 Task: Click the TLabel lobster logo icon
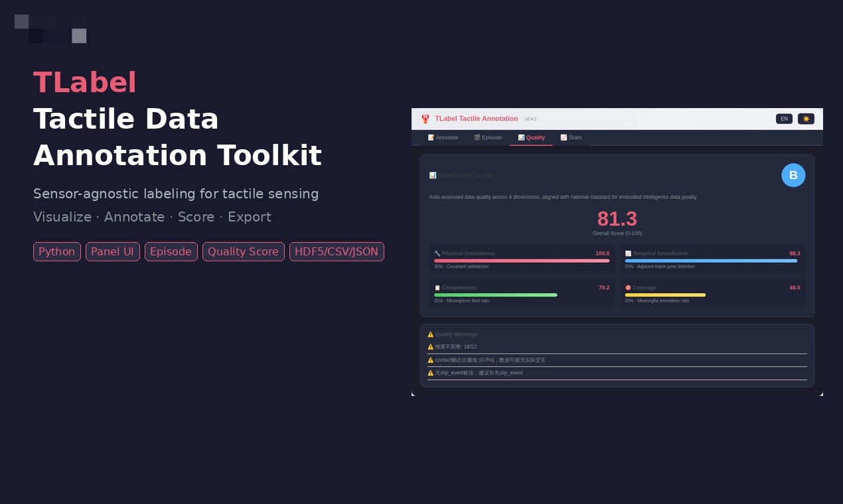tap(425, 119)
